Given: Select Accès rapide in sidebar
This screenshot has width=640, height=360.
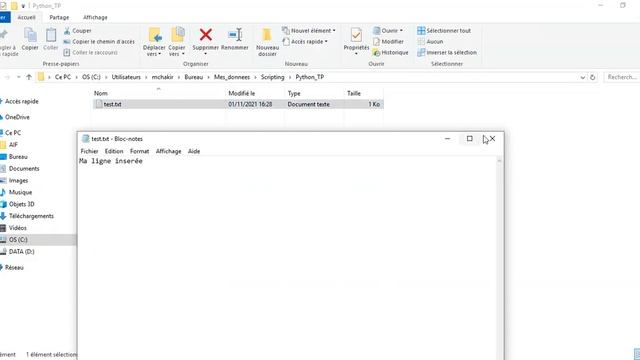Looking at the screenshot, I should pos(22,101).
